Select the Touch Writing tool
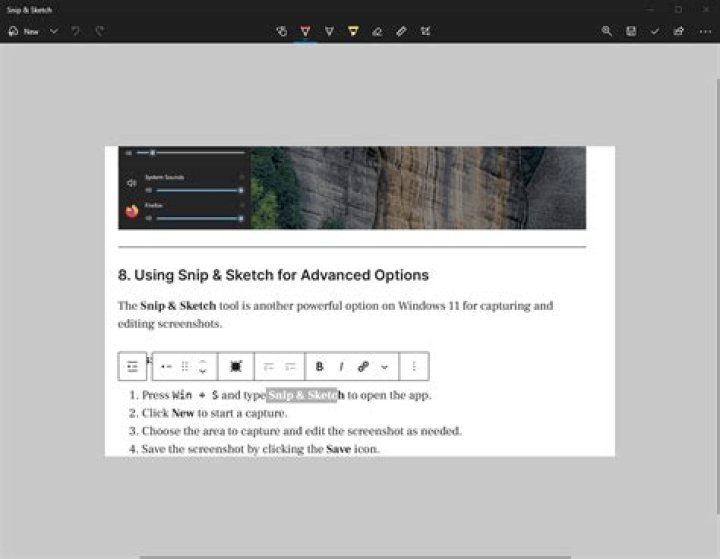Viewport: 720px width, 559px height. 282,31
